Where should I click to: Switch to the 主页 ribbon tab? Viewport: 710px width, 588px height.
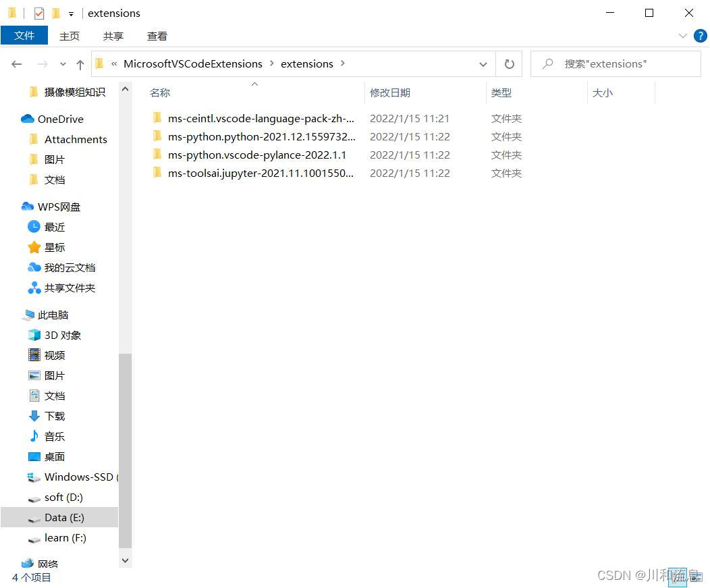click(x=70, y=36)
